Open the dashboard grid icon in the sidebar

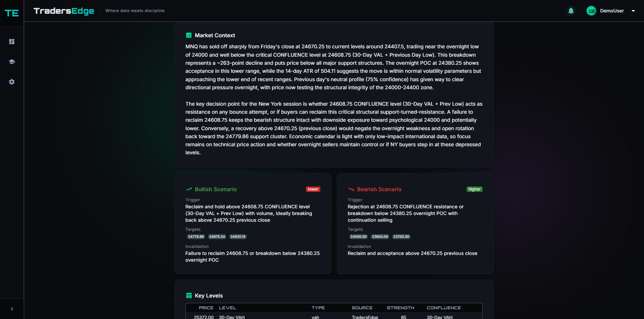(12, 42)
